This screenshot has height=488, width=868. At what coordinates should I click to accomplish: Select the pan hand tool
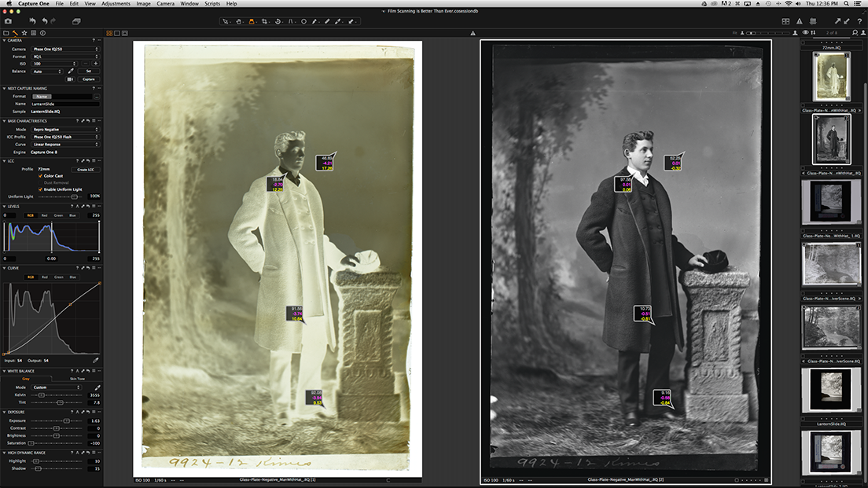point(238,21)
